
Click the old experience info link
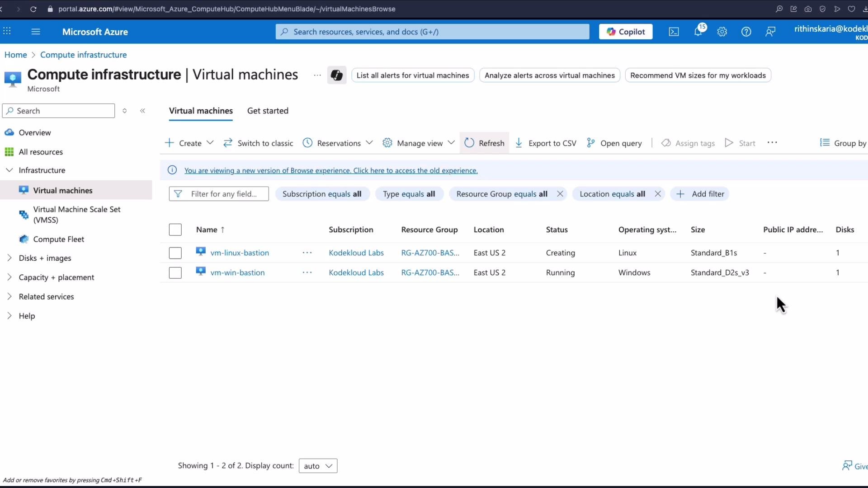pyautogui.click(x=331, y=170)
